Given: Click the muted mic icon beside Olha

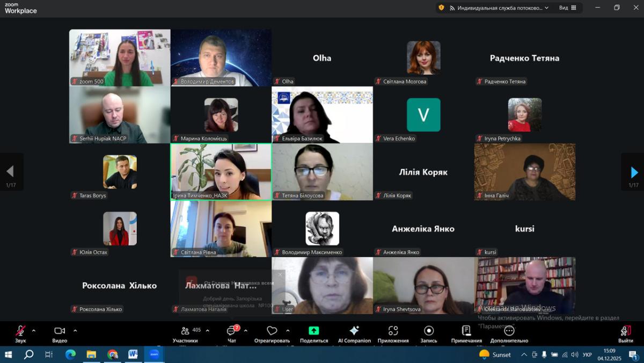Looking at the screenshot, I should 277,82.
